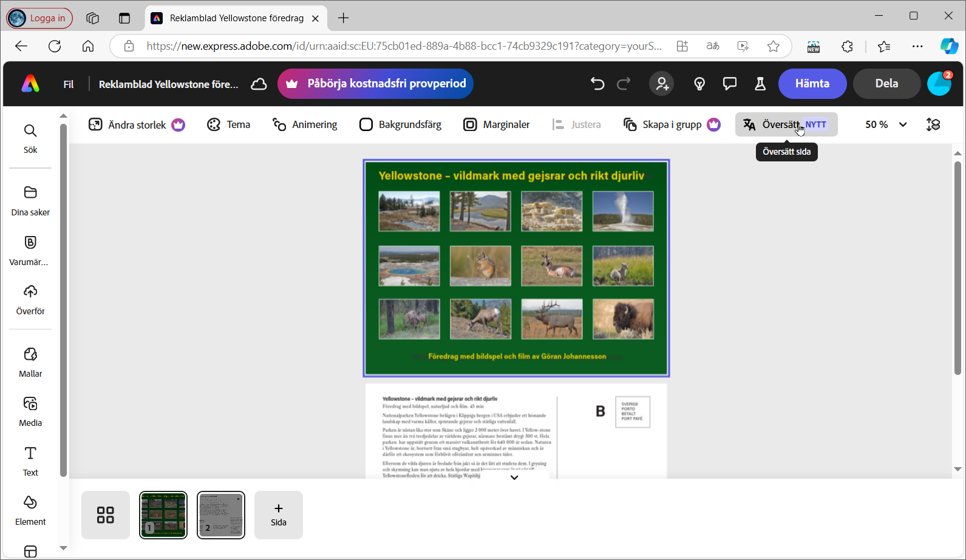The height and width of the screenshot is (560, 966).
Task: Open the Fil menu
Action: (69, 84)
